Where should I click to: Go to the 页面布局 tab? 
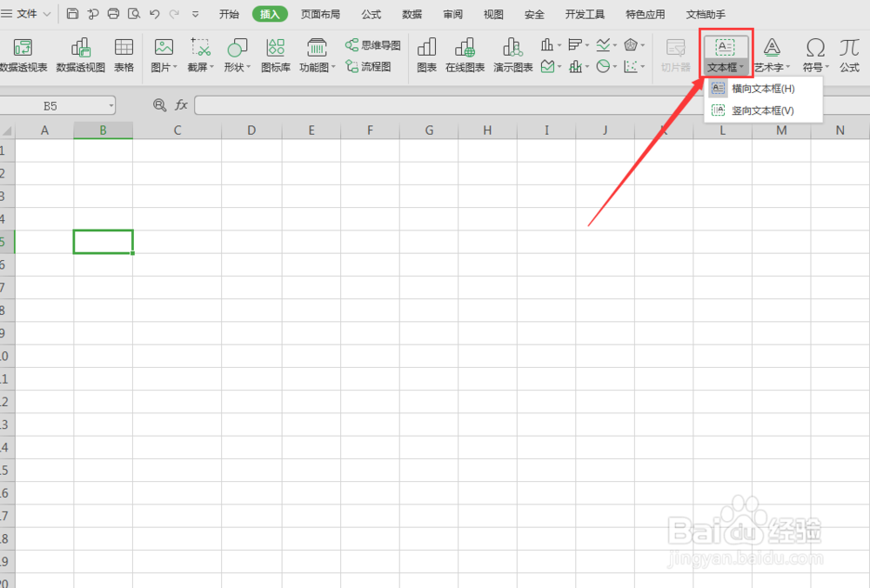click(x=320, y=15)
